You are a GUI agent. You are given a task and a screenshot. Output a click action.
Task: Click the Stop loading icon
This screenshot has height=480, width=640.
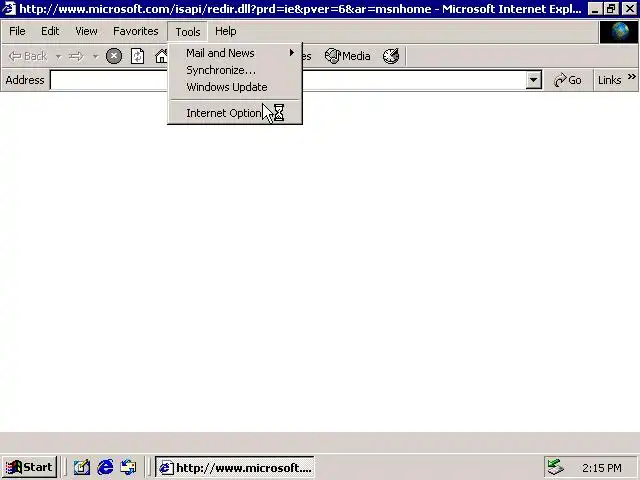coord(114,56)
